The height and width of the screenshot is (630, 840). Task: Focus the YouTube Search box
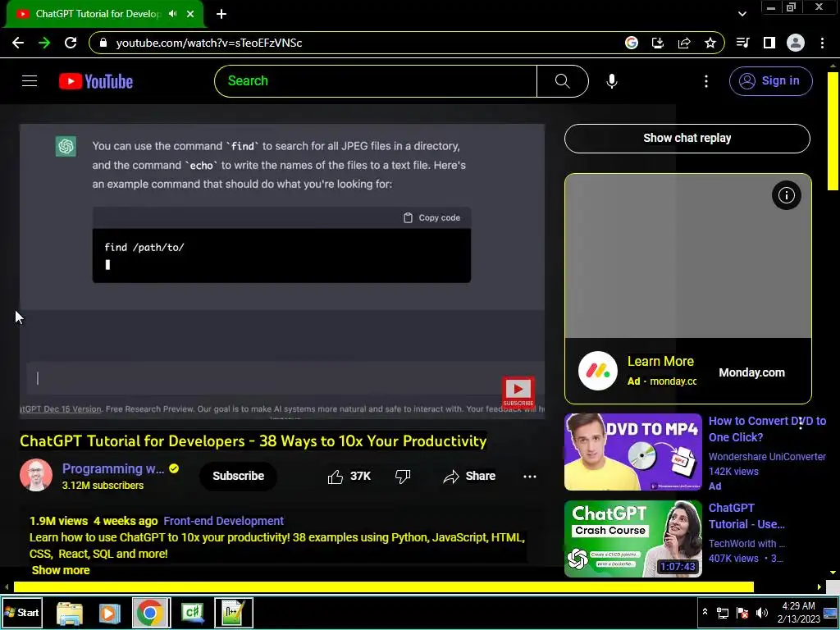(376, 81)
